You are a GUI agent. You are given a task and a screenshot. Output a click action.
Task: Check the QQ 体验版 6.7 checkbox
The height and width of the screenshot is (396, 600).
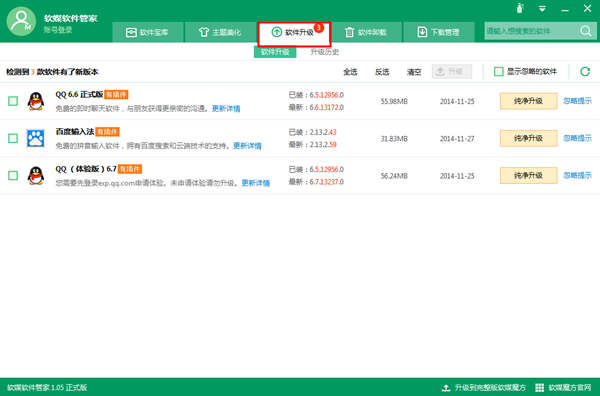pyautogui.click(x=13, y=175)
